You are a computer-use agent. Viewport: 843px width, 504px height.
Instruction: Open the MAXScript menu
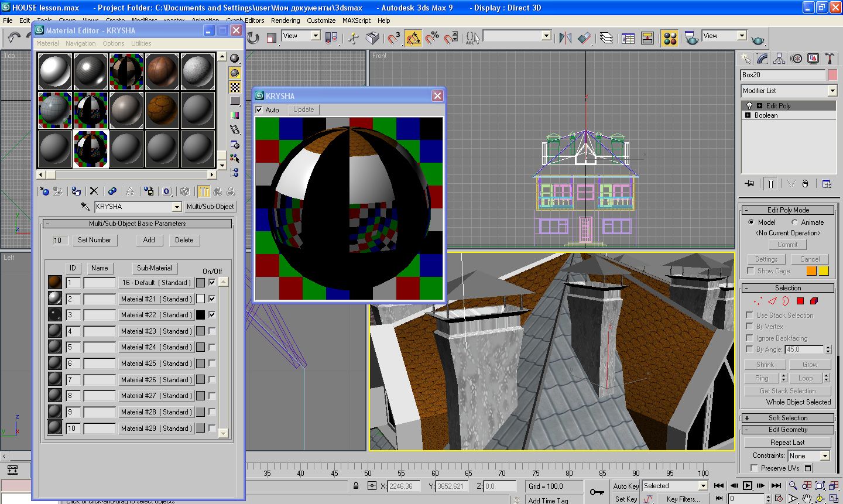click(x=357, y=20)
